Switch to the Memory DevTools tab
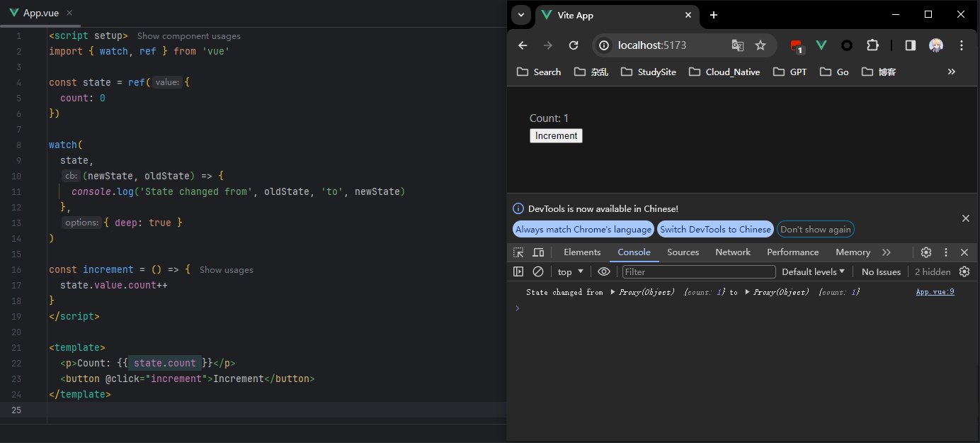Screen dimensions: 980x443 point(853,252)
